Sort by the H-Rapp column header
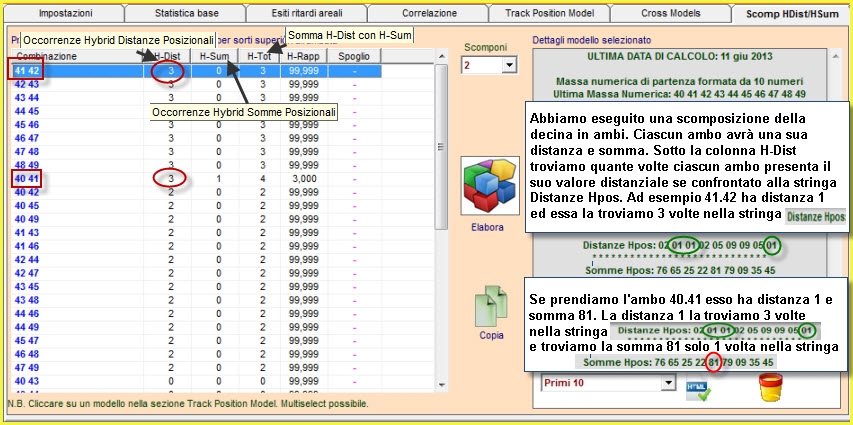 point(304,56)
